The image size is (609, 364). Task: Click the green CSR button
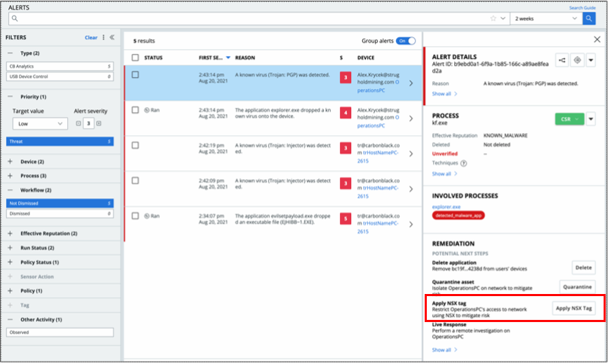[x=569, y=119]
